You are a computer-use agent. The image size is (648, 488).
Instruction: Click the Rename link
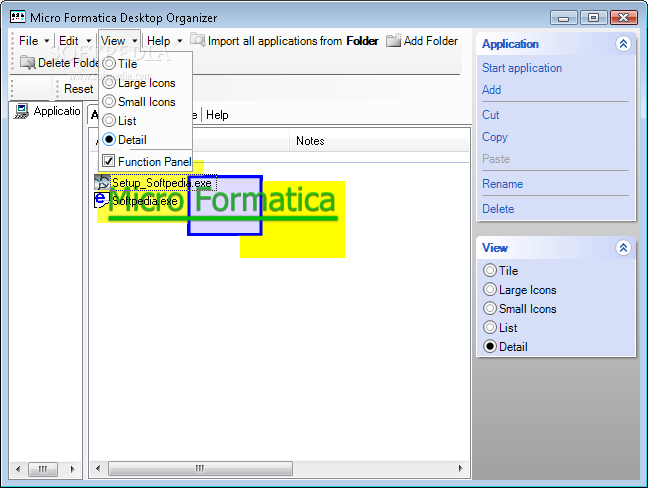pyautogui.click(x=503, y=183)
